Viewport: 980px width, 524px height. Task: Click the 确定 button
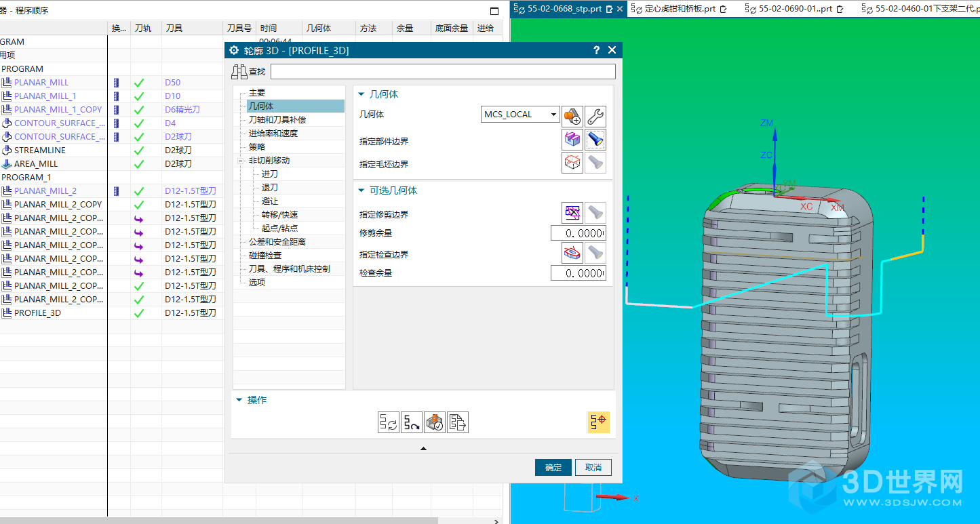tap(553, 467)
